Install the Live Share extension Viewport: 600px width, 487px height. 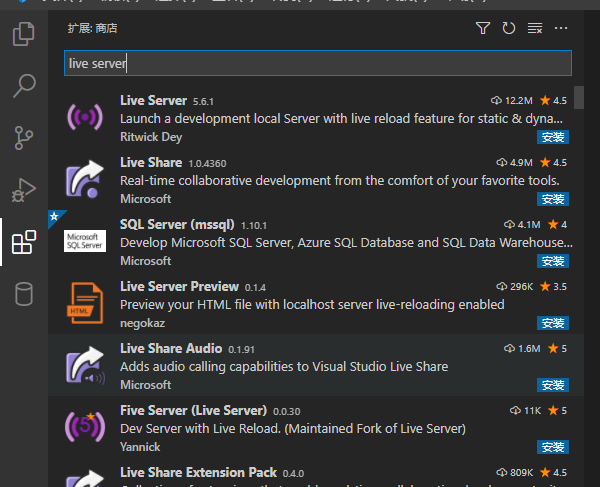click(x=553, y=199)
